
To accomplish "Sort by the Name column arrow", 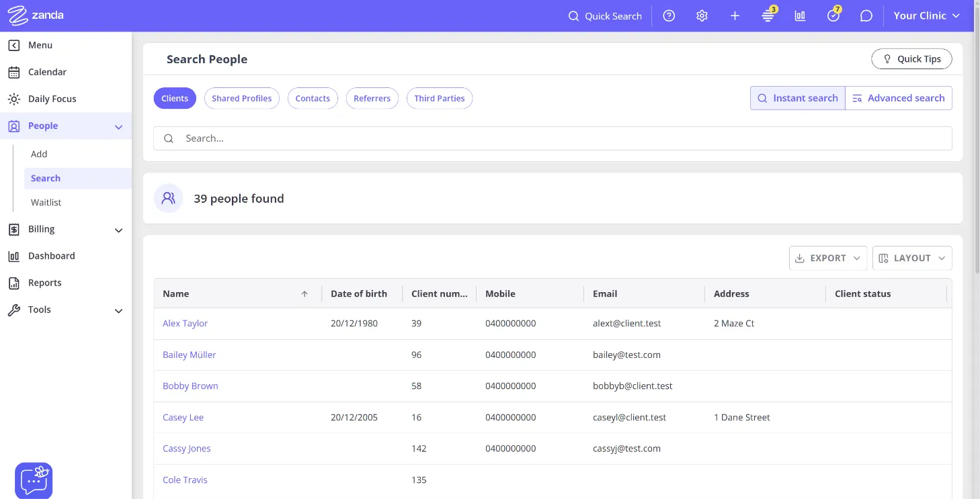I will click(x=304, y=293).
